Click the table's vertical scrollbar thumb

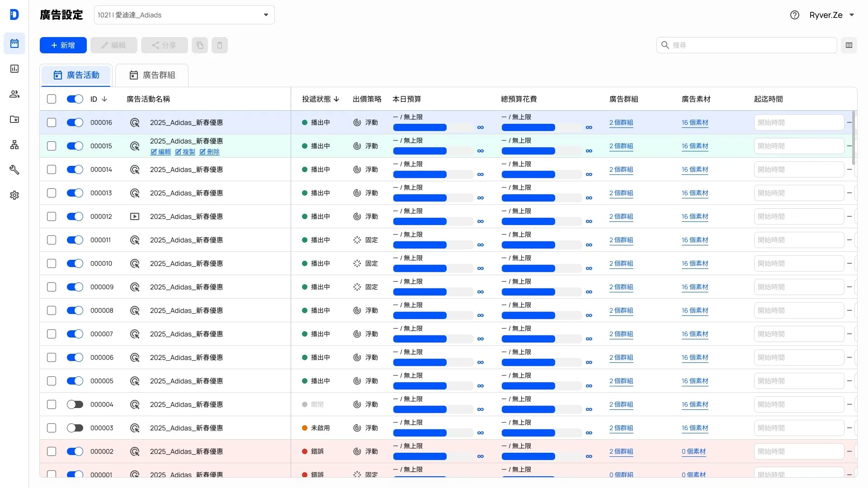(x=854, y=138)
